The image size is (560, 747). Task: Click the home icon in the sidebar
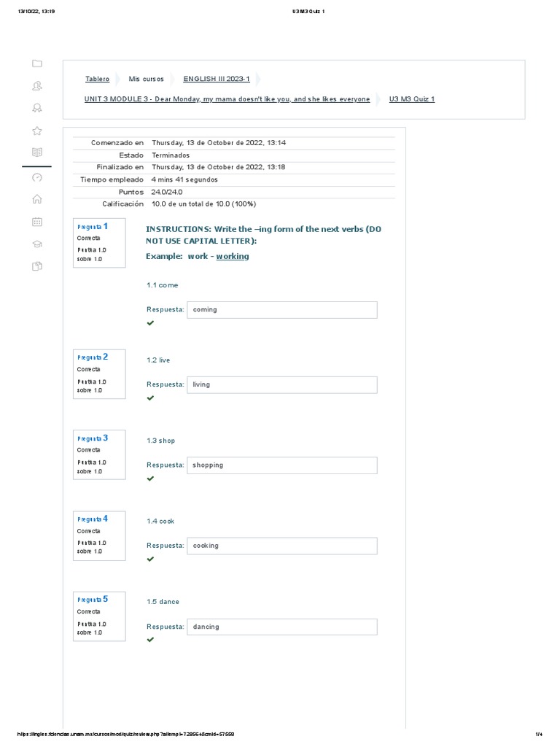pos(37,199)
